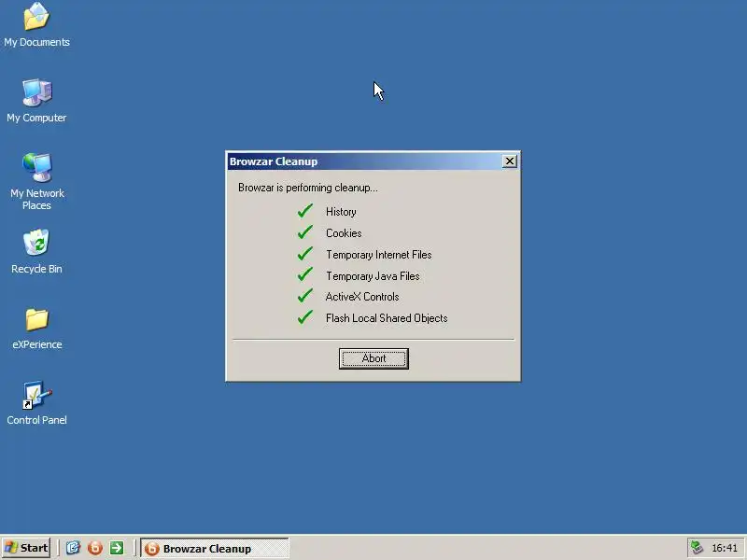Click the "Flash Local Shared Objects" label

pos(387,318)
